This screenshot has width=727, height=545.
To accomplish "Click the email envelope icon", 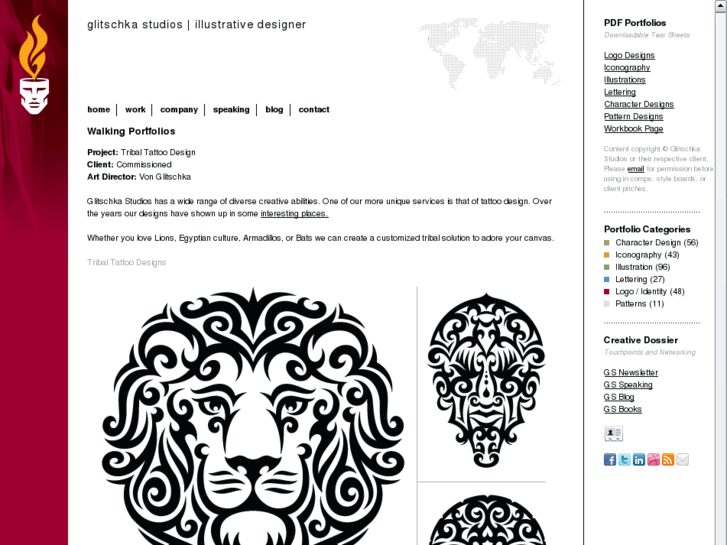I will coord(682,459).
